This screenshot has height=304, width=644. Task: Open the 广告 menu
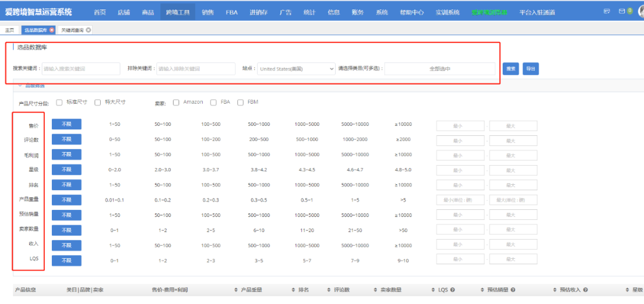tap(286, 13)
